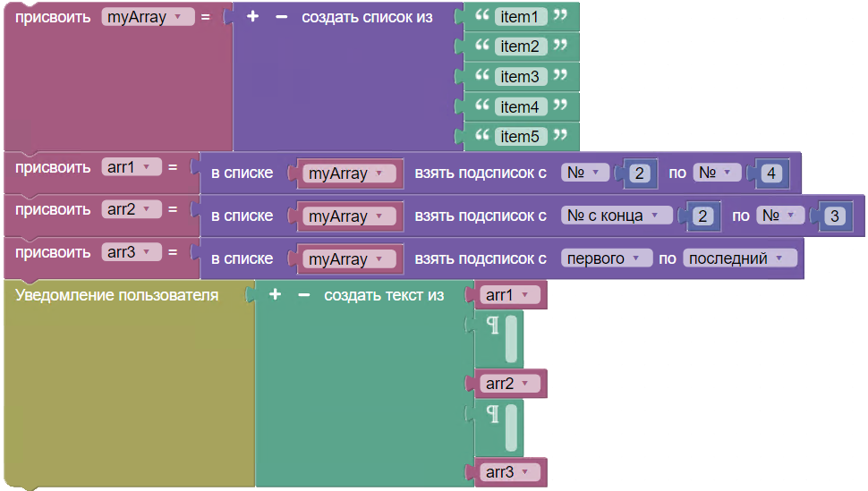Open end '№' dropdown in arr1 row
The height and width of the screenshot is (491, 868).
coord(717,172)
